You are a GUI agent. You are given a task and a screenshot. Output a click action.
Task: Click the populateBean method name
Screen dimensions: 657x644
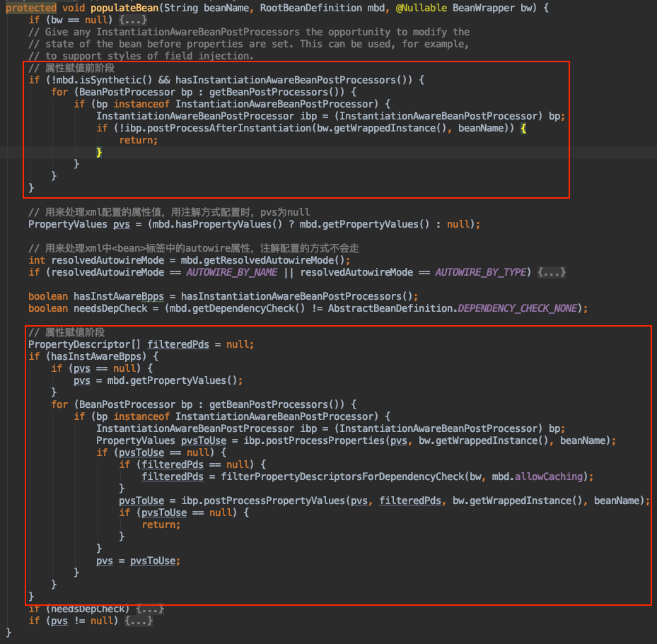point(124,8)
